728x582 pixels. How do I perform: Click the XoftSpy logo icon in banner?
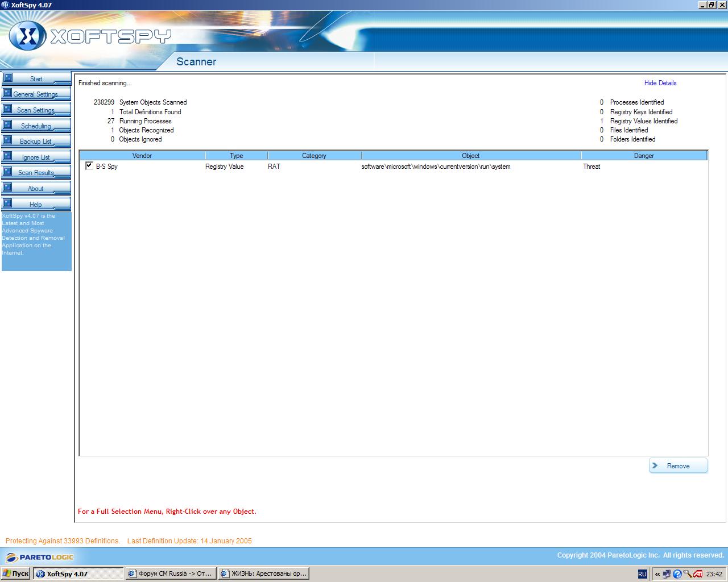click(x=27, y=36)
